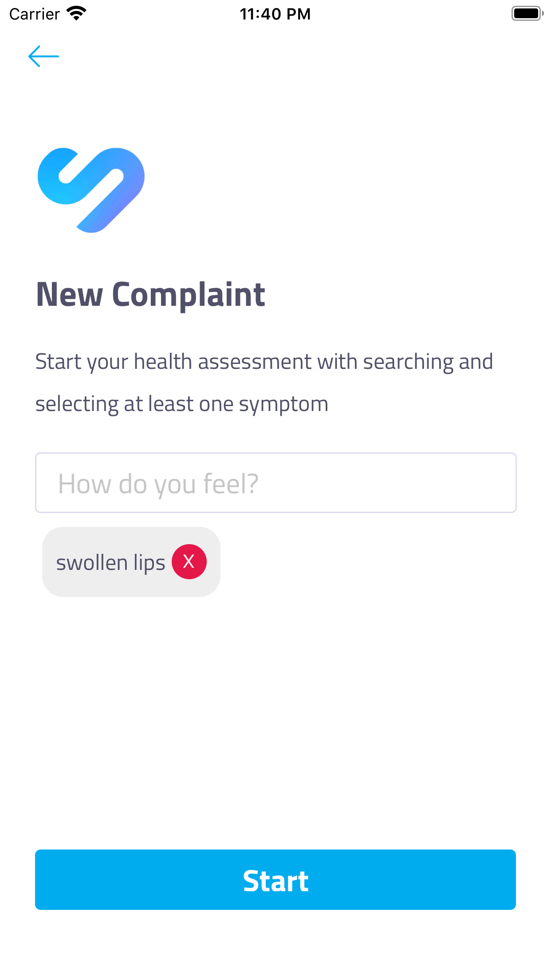
Task: Tap the New Complaint heading
Action: 150,295
